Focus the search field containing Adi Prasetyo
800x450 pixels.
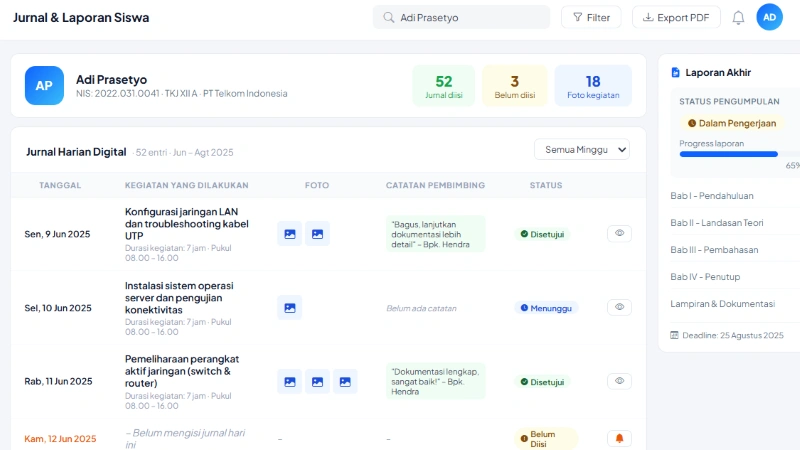coord(461,17)
